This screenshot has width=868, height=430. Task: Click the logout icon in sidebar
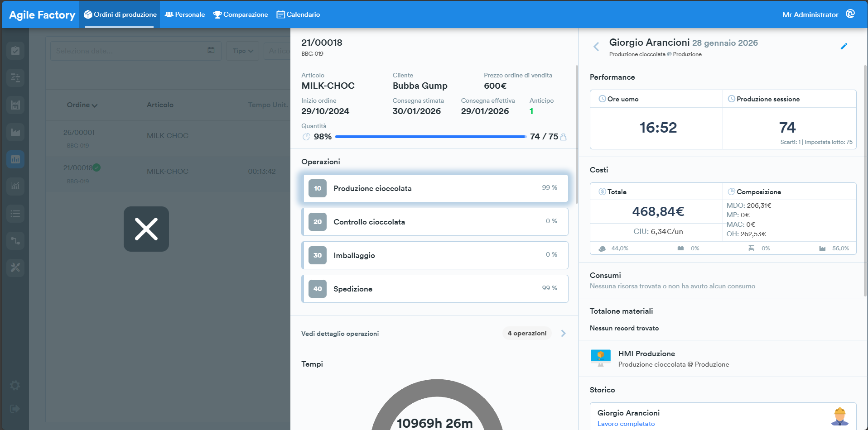15,409
